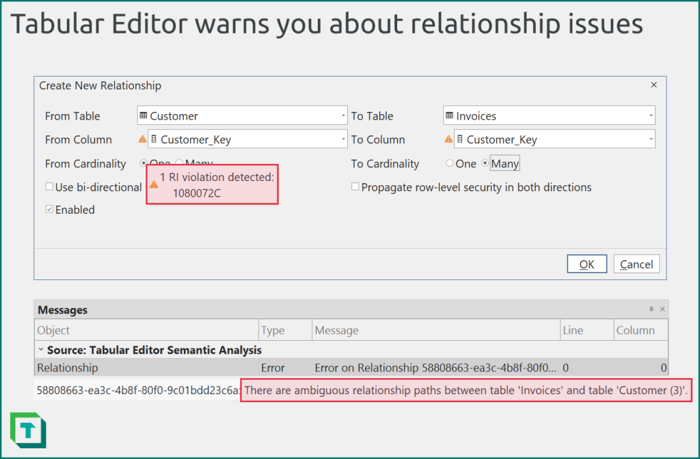Sort by the Message column header
Viewport: 700px width, 459px height.
coord(436,330)
